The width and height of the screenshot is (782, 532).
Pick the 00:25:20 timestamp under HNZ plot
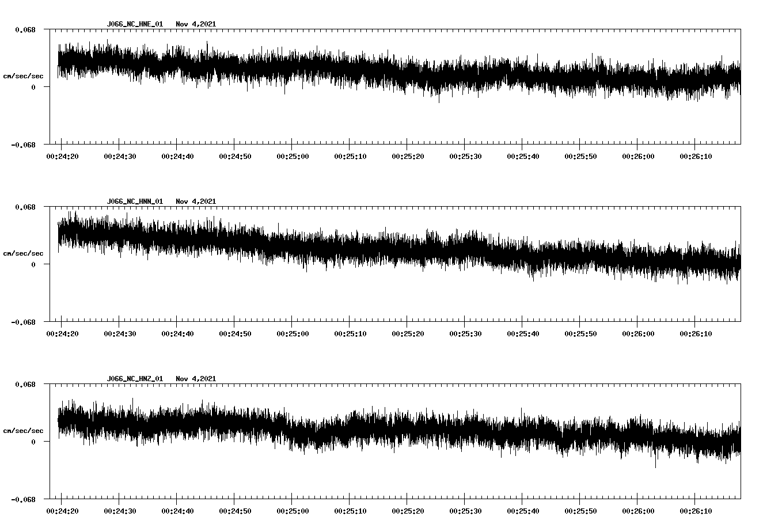pos(408,511)
